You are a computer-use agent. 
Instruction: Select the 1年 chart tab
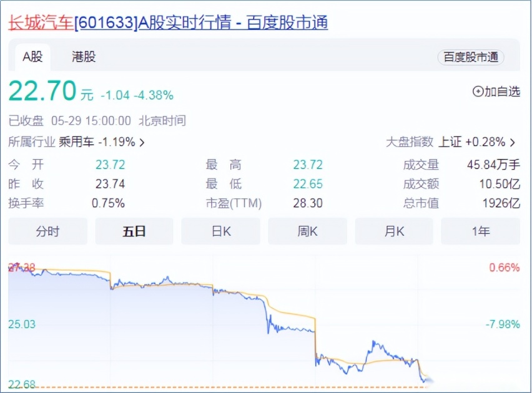480,231
